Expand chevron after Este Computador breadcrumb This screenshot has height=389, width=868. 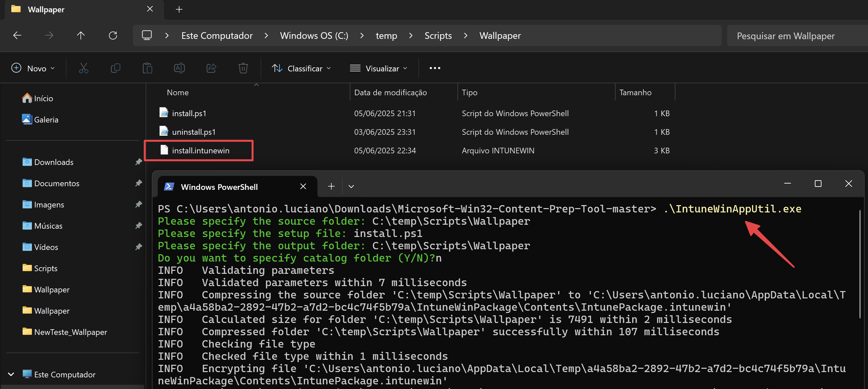tap(266, 35)
